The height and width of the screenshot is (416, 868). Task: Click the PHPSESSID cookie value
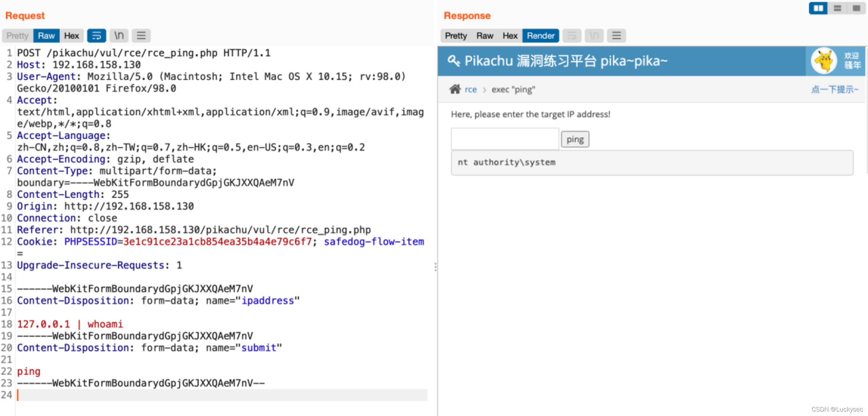pyautogui.click(x=217, y=242)
